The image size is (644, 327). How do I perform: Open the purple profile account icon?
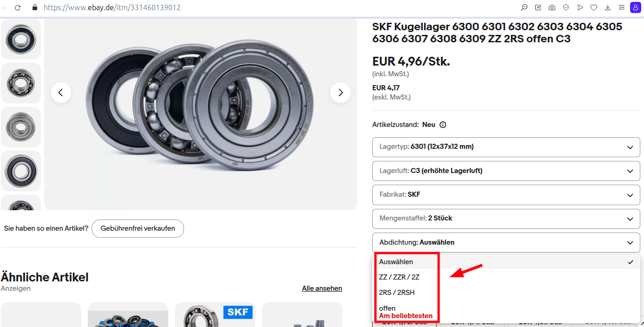click(635, 7)
